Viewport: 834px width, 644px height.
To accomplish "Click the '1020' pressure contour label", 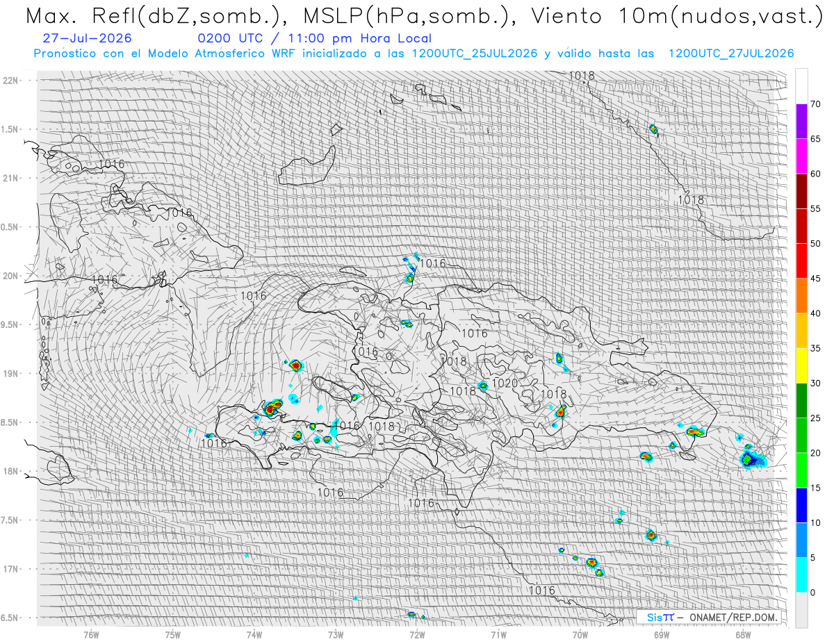I will 506,383.
